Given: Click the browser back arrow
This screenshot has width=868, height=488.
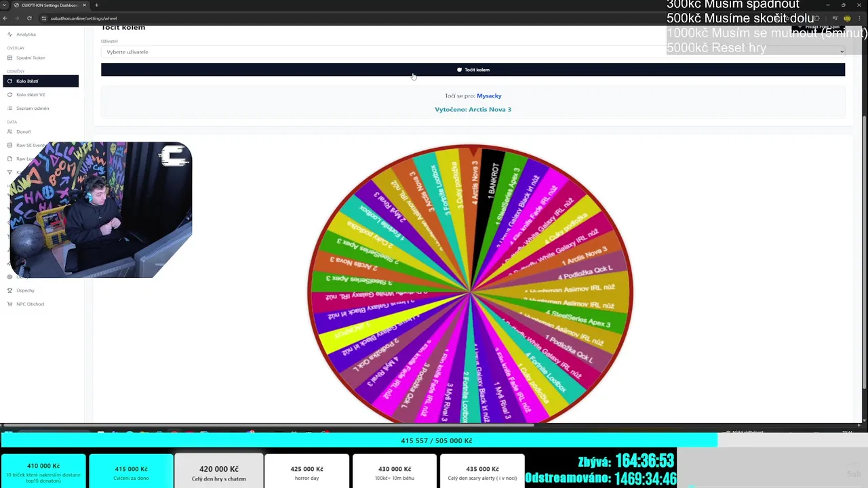Looking at the screenshot, I should [5, 18].
